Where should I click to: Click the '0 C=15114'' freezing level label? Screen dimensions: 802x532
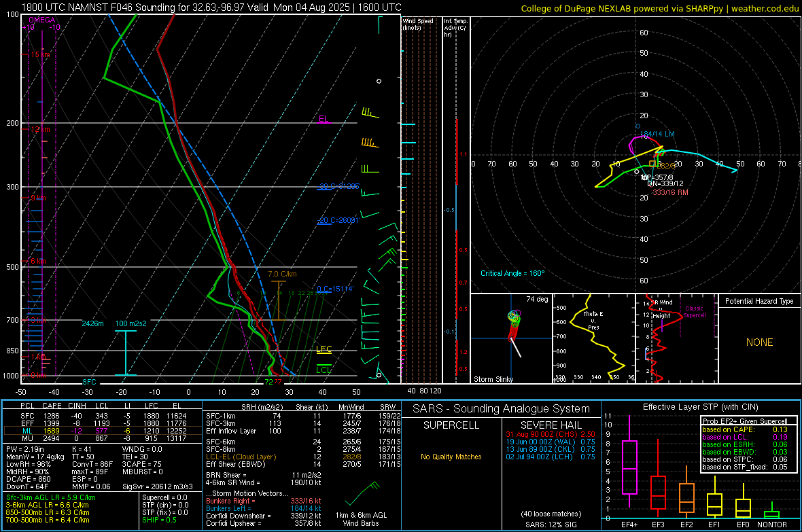click(335, 289)
